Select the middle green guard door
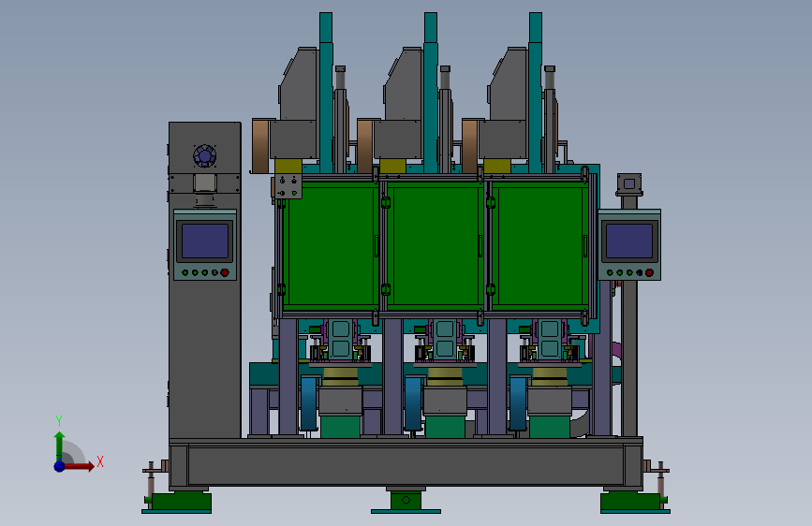Viewport: 812px width, 526px height. tap(436, 246)
